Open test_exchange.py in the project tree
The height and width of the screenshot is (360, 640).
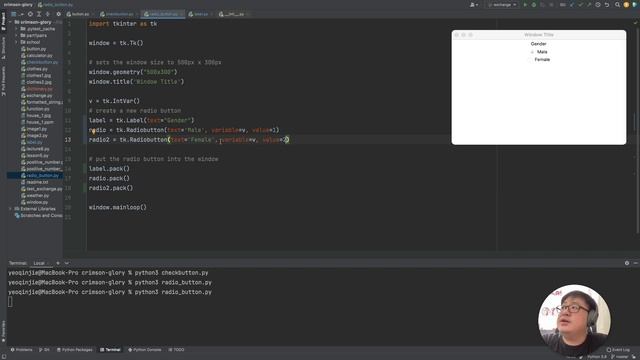pyautogui.click(x=42, y=189)
